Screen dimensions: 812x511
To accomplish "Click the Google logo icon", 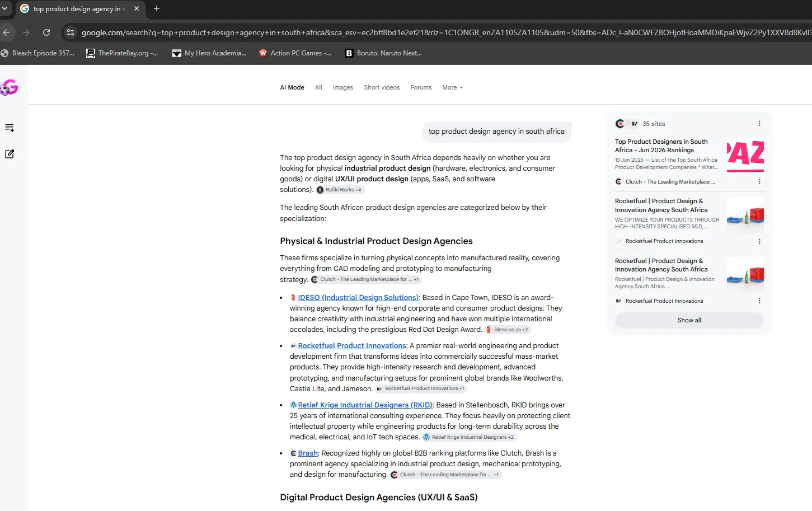I will click(x=10, y=87).
